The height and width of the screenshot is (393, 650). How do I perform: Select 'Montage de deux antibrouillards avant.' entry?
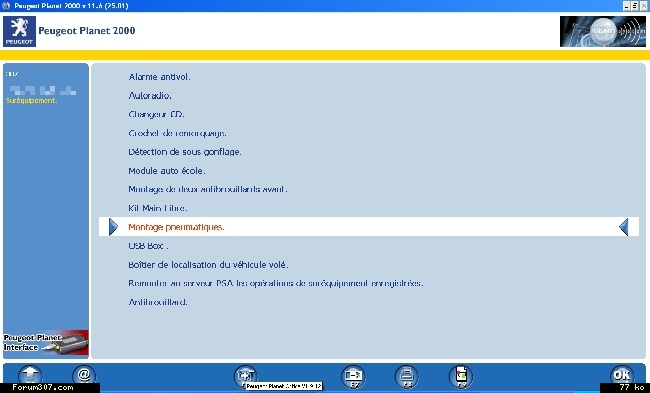coord(208,189)
